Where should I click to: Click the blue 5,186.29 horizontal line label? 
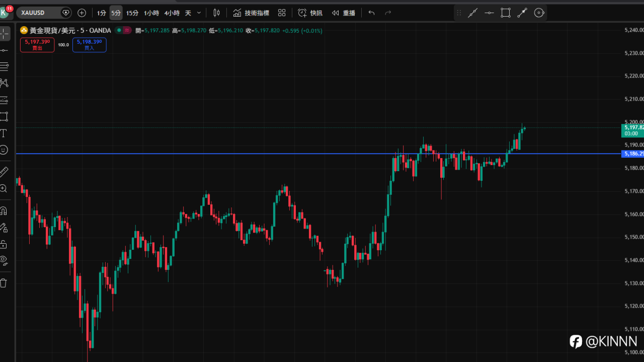[x=633, y=154]
